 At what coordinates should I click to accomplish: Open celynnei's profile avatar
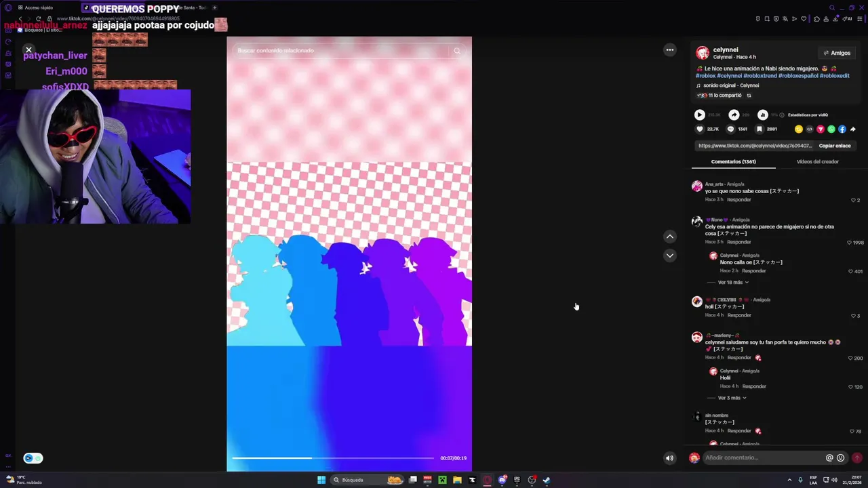point(703,53)
